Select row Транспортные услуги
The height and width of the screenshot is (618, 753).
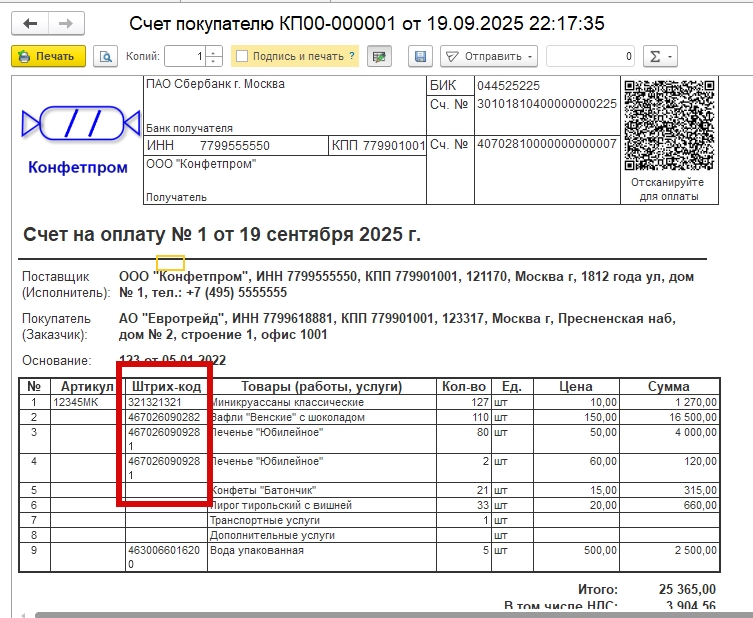369,520
